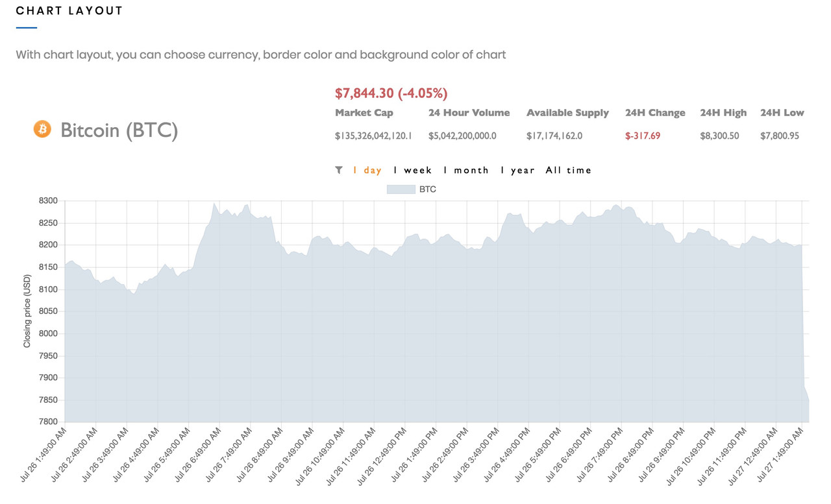Image resolution: width=831 pixels, height=504 pixels.
Task: Select the 1 week range
Action: click(x=412, y=170)
